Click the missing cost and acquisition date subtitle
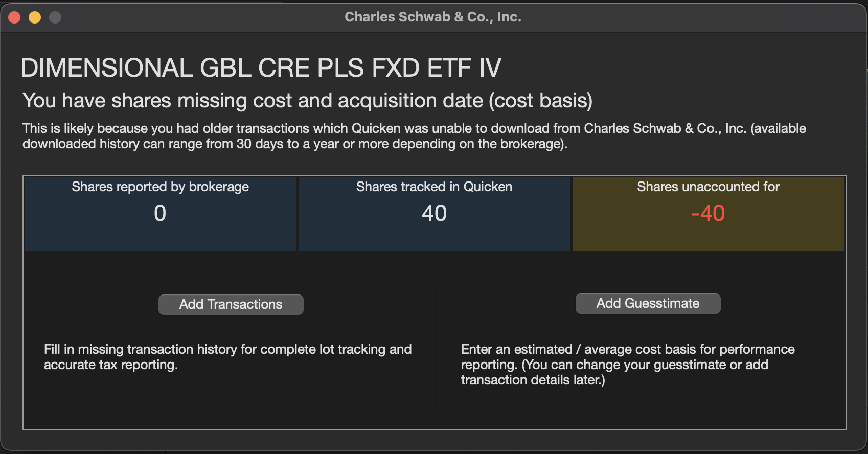Screen dimensions: 868x454 tap(307, 101)
